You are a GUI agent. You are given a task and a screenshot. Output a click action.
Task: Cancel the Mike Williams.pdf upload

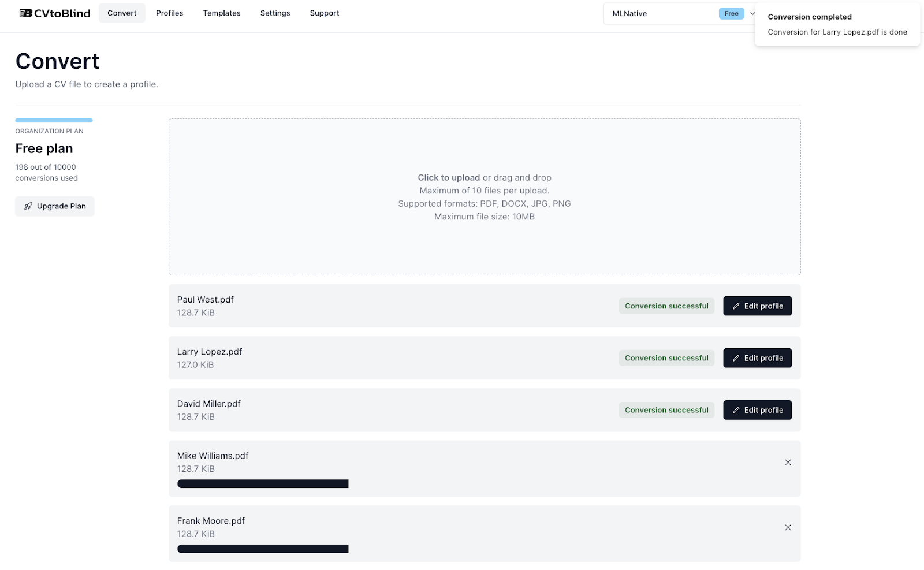coord(788,462)
